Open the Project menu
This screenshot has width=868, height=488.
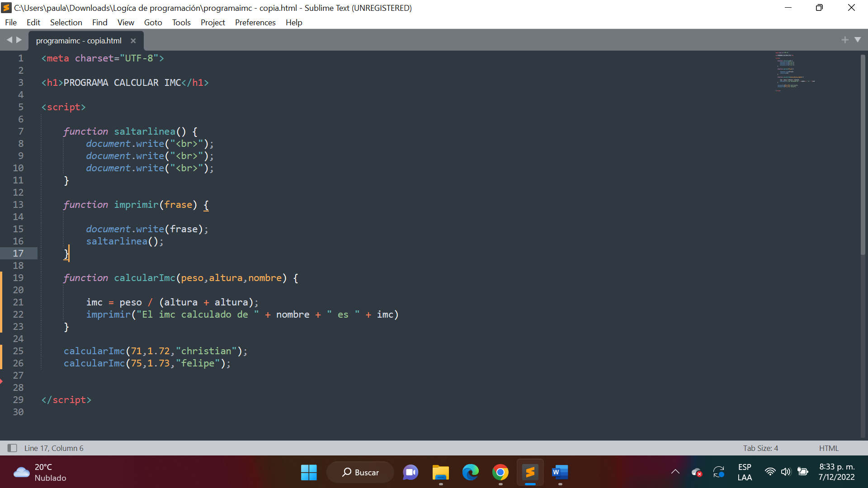coord(212,23)
